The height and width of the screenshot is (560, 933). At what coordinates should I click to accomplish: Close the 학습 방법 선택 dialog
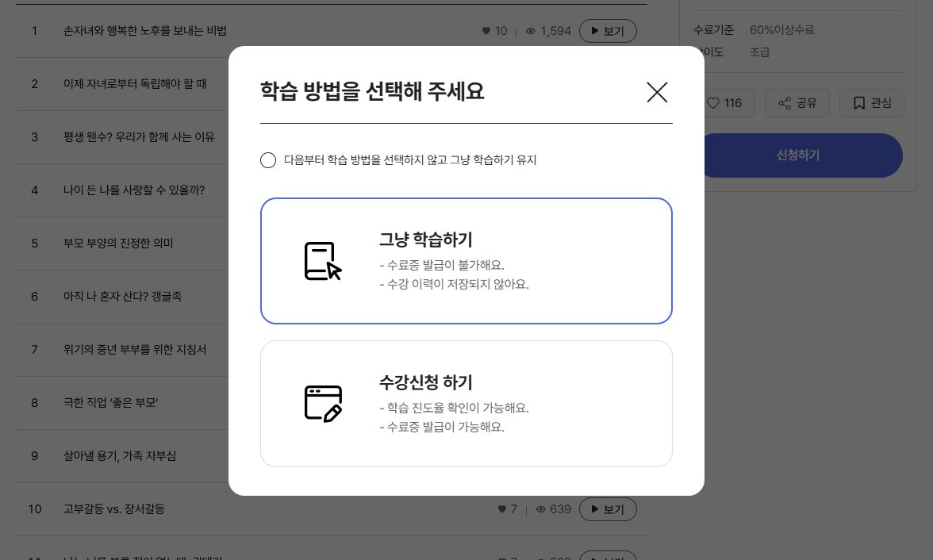point(657,92)
